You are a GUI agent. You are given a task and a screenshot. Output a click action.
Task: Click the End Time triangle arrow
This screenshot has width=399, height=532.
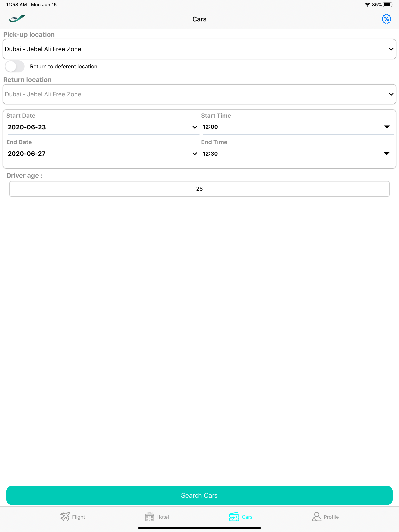(387, 154)
